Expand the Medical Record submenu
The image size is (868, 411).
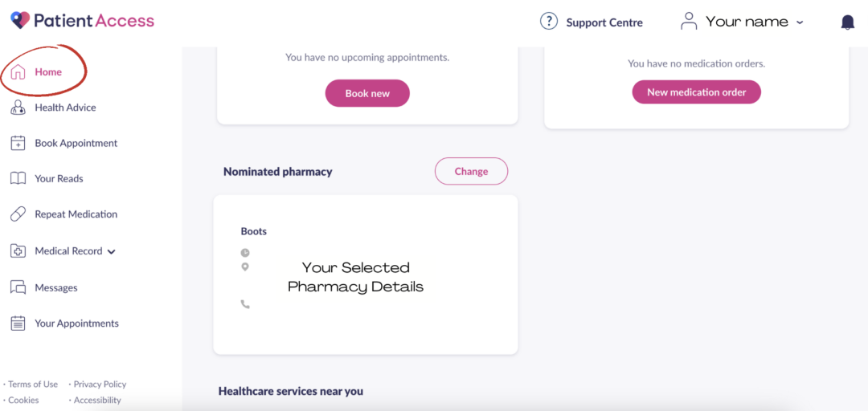(x=112, y=252)
